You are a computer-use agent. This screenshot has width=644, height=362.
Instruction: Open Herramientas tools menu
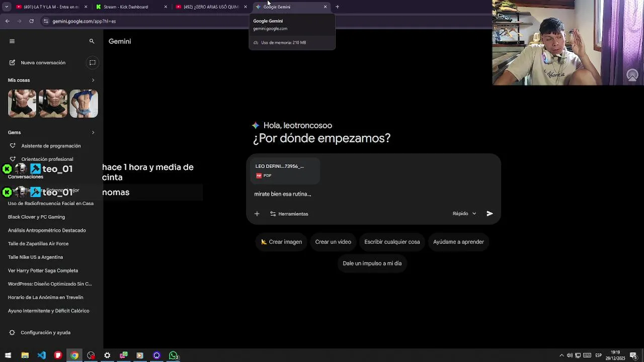click(289, 214)
